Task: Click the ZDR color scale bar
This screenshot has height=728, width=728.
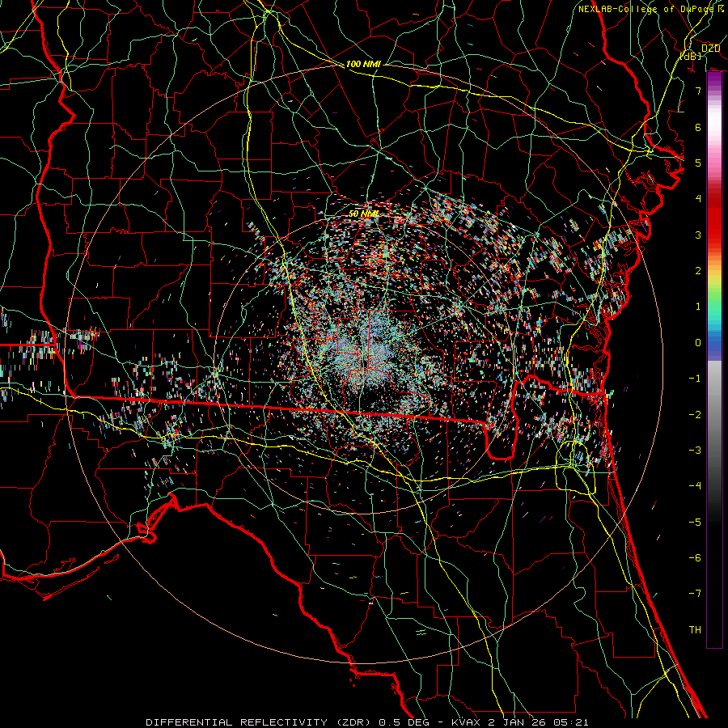Action: click(x=714, y=359)
